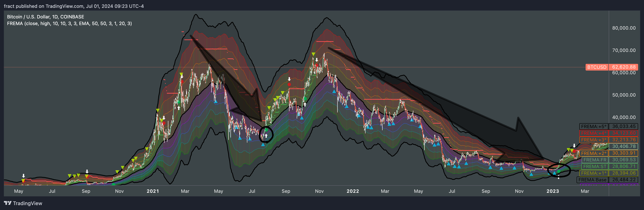The image size is (644, 210).
Task: Click the 2021 year label on time axis
Action: click(153, 191)
